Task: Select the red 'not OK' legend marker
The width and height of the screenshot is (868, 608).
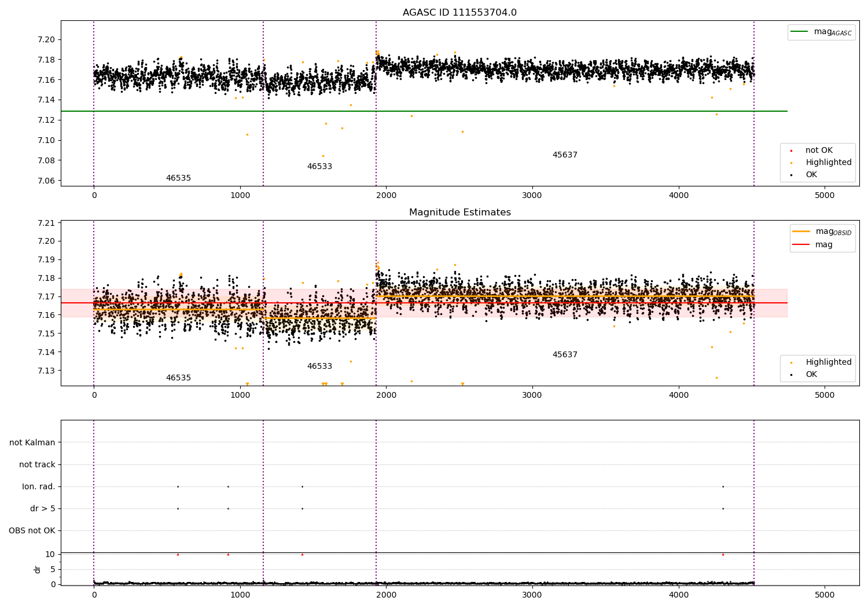Action: 791,151
